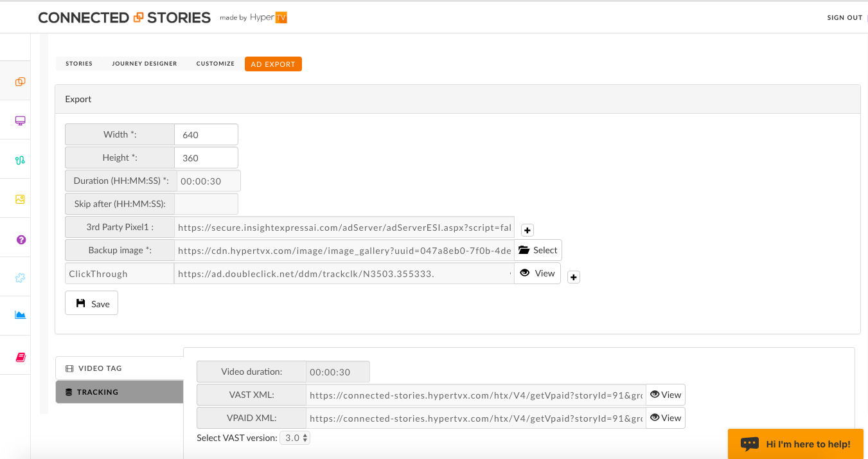The image size is (868, 459).
Task: Click the 'VPAID XML:' label
Action: (x=251, y=418)
